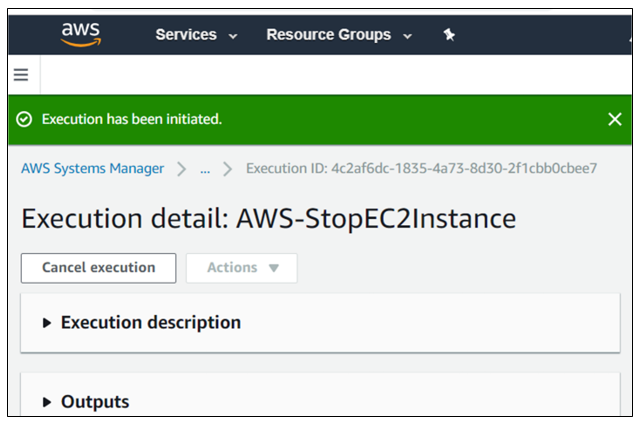Click the Execution detail AWS-StopEC2Instance heading
639x424 pixels.
pyautogui.click(x=269, y=219)
